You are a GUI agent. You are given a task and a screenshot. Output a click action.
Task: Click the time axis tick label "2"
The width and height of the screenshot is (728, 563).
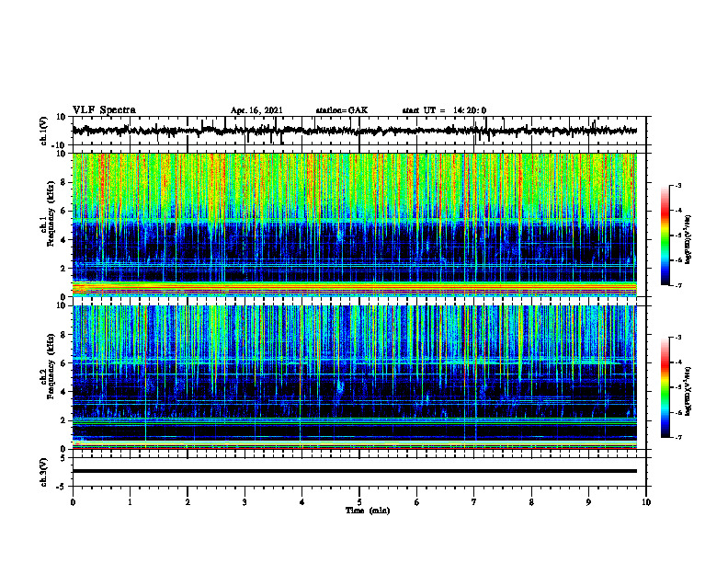click(x=188, y=502)
